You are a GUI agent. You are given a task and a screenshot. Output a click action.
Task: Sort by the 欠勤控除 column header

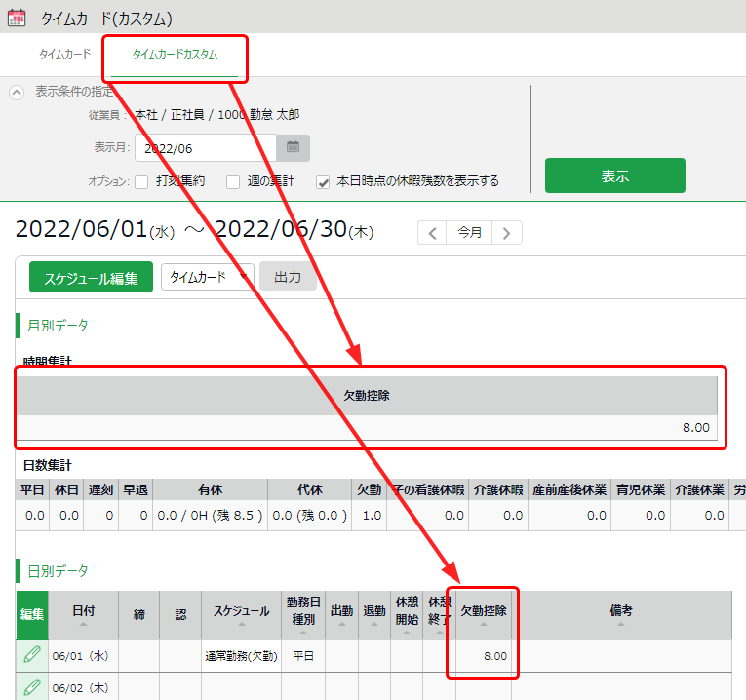point(483,614)
